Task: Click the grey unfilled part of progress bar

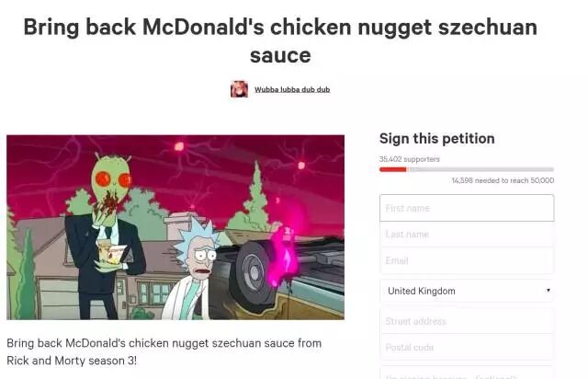Action: (481, 169)
